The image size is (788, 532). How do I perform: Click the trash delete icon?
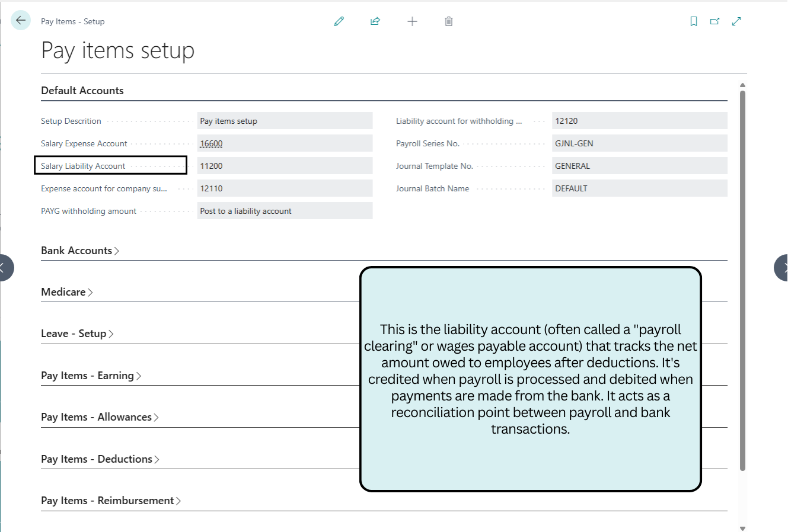click(449, 21)
